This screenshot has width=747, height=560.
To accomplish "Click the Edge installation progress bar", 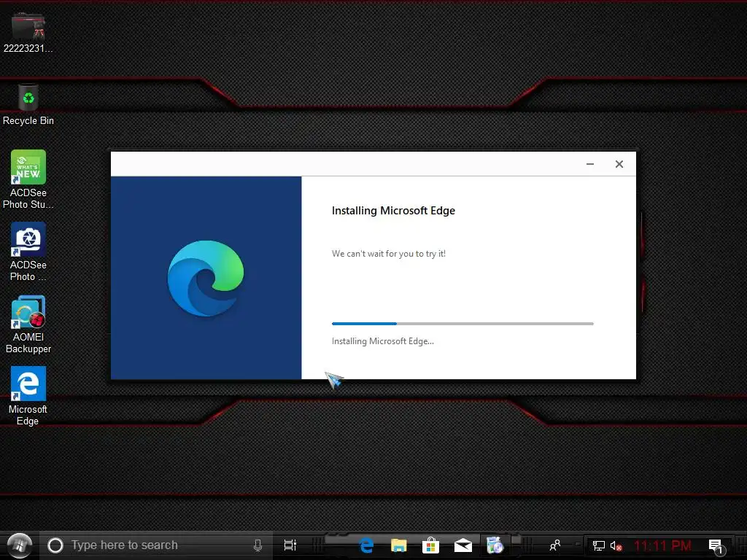I will [462, 324].
